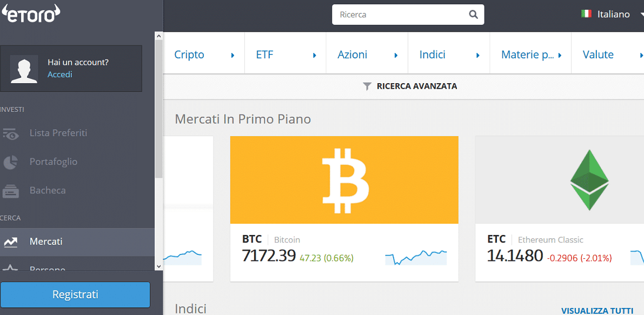Click the Ricerca Avanzata filter icon

(x=368, y=86)
